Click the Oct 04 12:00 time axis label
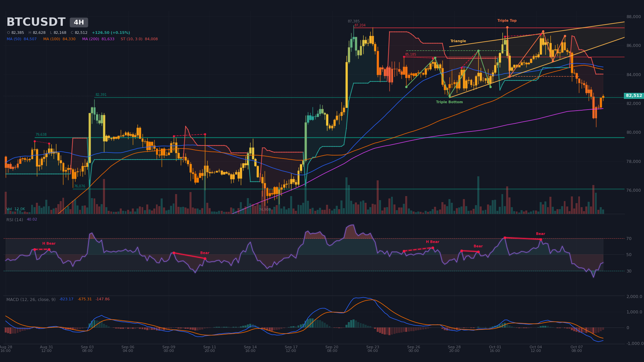644x362 pixels. 536,349
